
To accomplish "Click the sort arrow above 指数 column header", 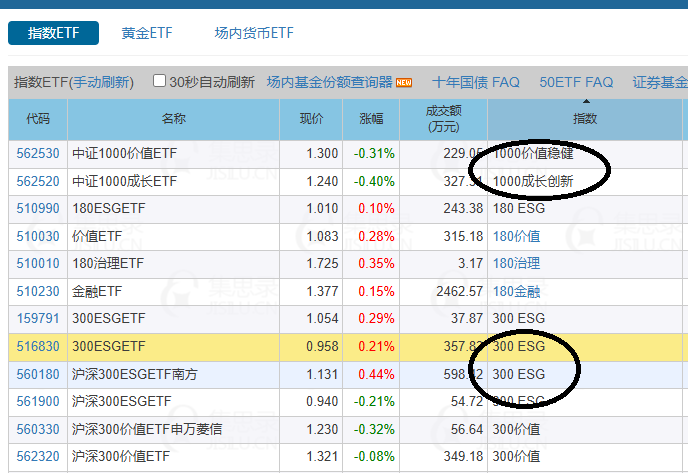I will click(585, 100).
